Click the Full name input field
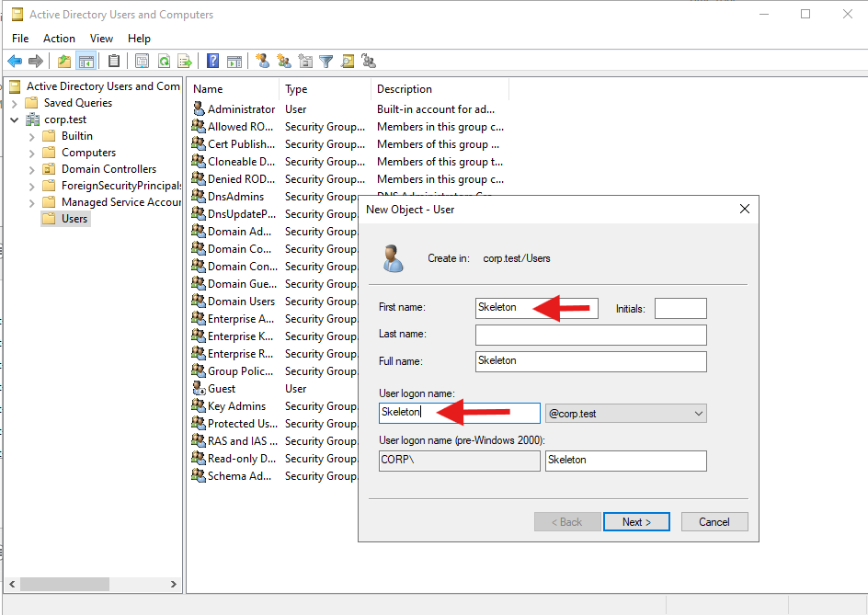The width and height of the screenshot is (868, 615). [x=590, y=361]
